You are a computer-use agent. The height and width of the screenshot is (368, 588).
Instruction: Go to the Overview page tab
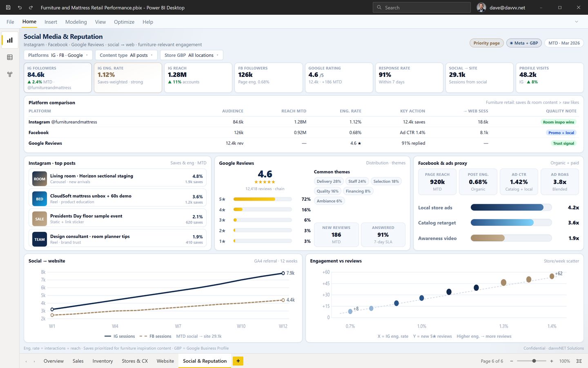(53, 361)
